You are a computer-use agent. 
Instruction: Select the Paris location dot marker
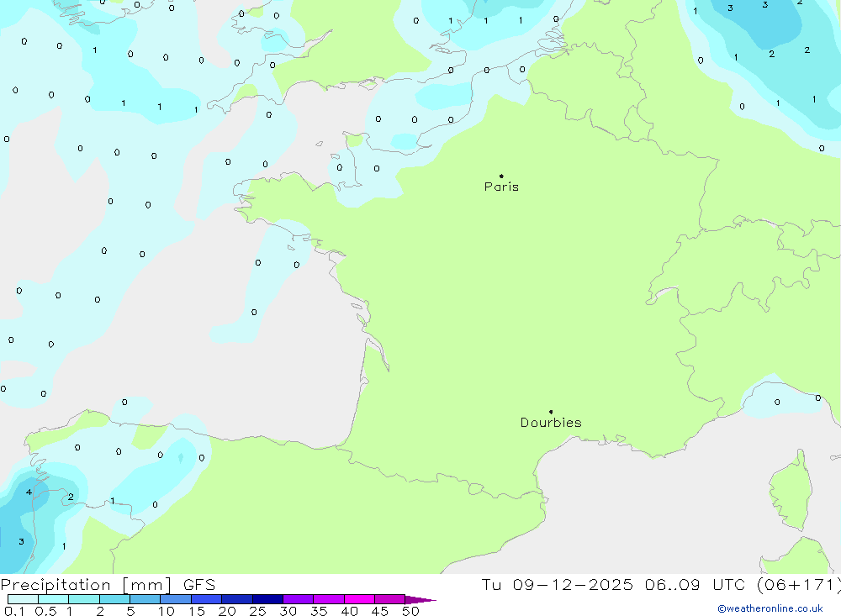point(501,176)
